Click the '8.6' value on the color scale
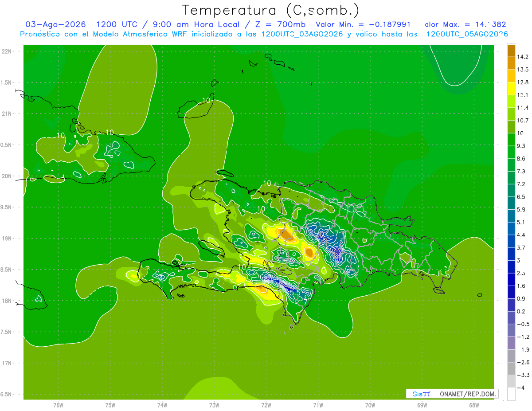 point(521,159)
